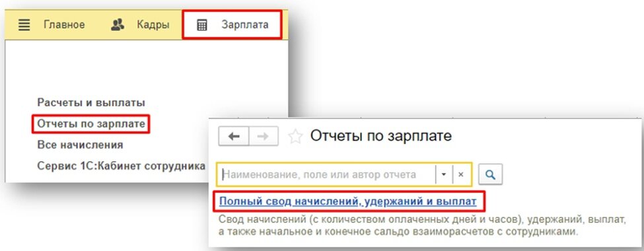Open Сервис 1С:Кабинет сотрудника
The width and height of the screenshot is (644, 251).
tap(121, 166)
